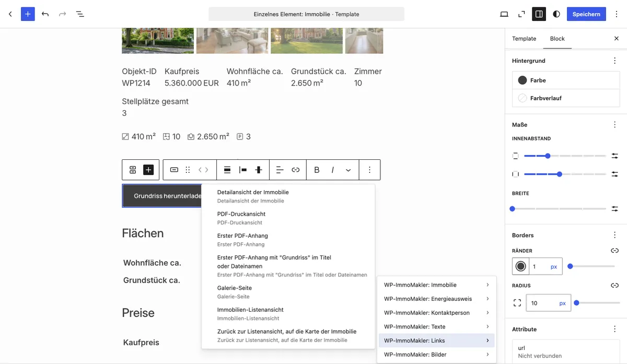The width and height of the screenshot is (627, 364).
Task: Open block options three-dot menu
Action: [x=369, y=170]
